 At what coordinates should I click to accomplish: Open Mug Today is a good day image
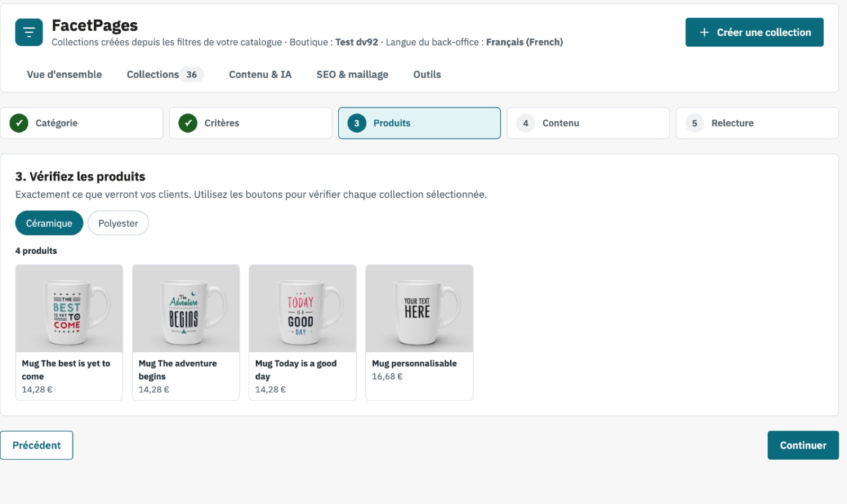click(303, 308)
